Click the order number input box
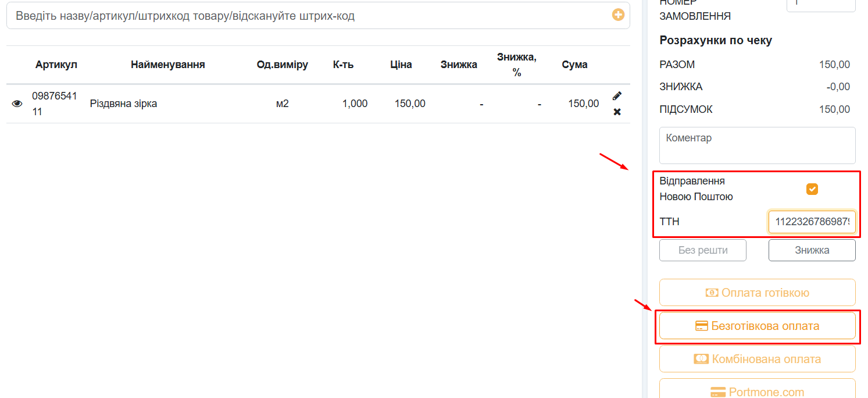 click(x=820, y=5)
